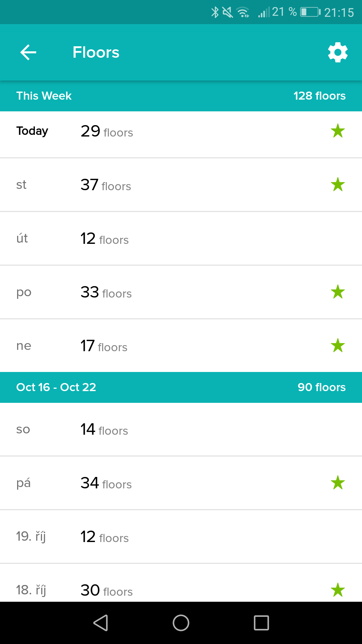Open the settings gear icon
Screen dimensions: 362x644
click(338, 52)
